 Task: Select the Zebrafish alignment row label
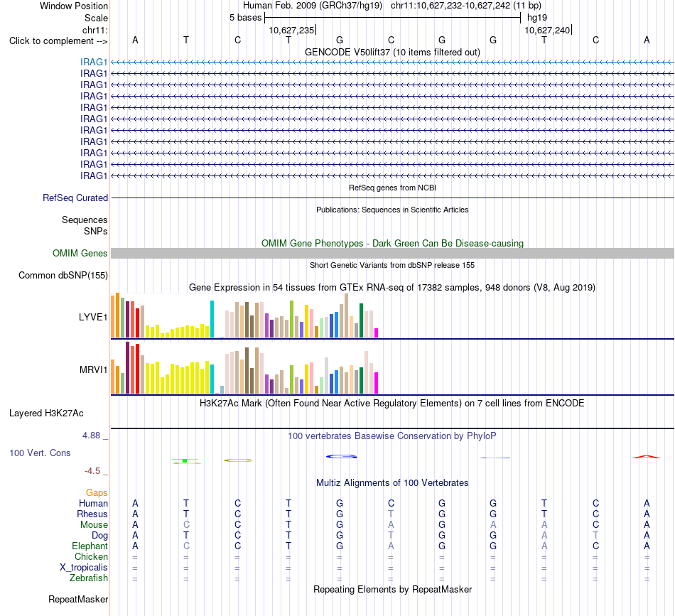(x=89, y=578)
